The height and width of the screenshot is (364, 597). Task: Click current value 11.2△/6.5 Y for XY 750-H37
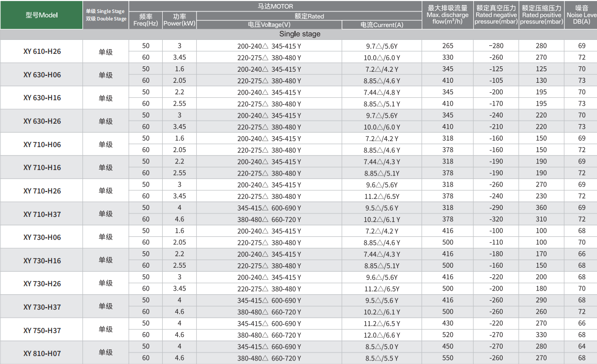(382, 324)
